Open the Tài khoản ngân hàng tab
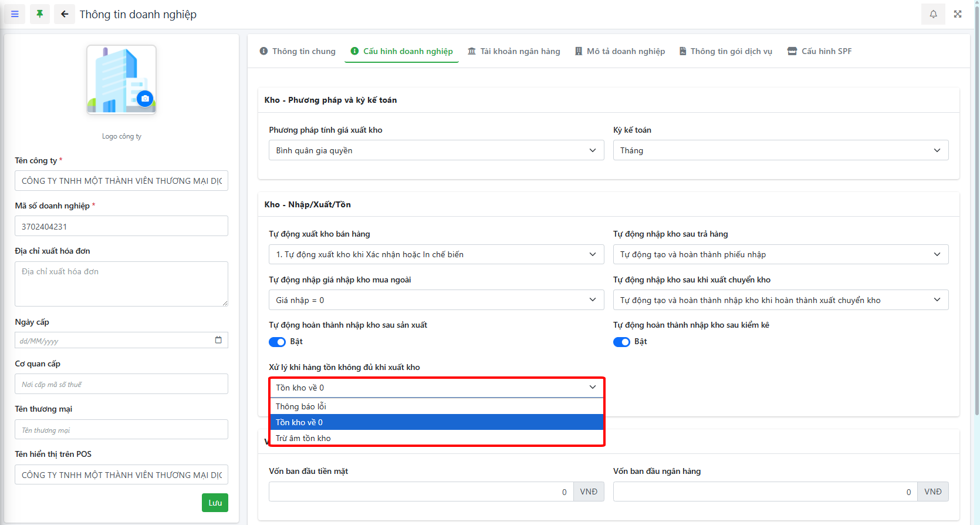Screen dimensions: 980x525 click(x=513, y=51)
